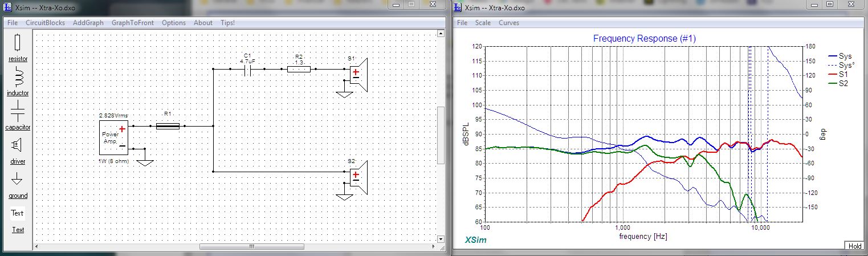Viewport: 868px width, 256px height.
Task: Click the S2 green legend entry
Action: tap(839, 83)
